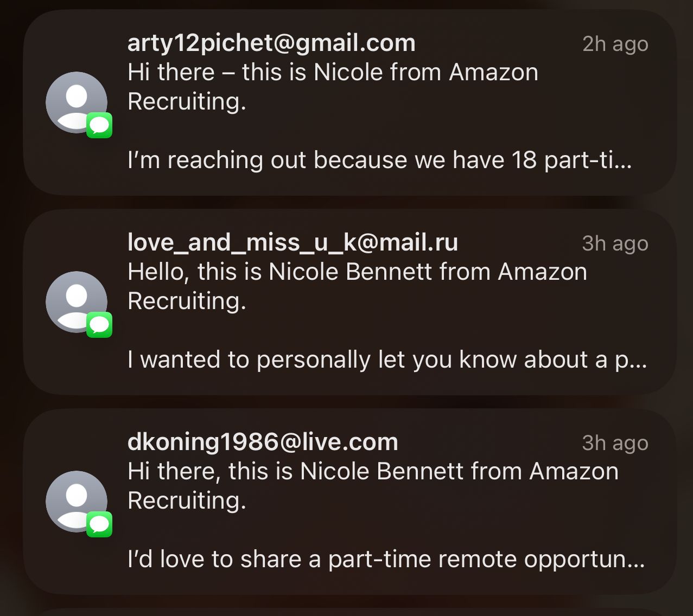Tap the dkoning1986 contact avatar
The height and width of the screenshot is (616, 693).
pyautogui.click(x=76, y=501)
